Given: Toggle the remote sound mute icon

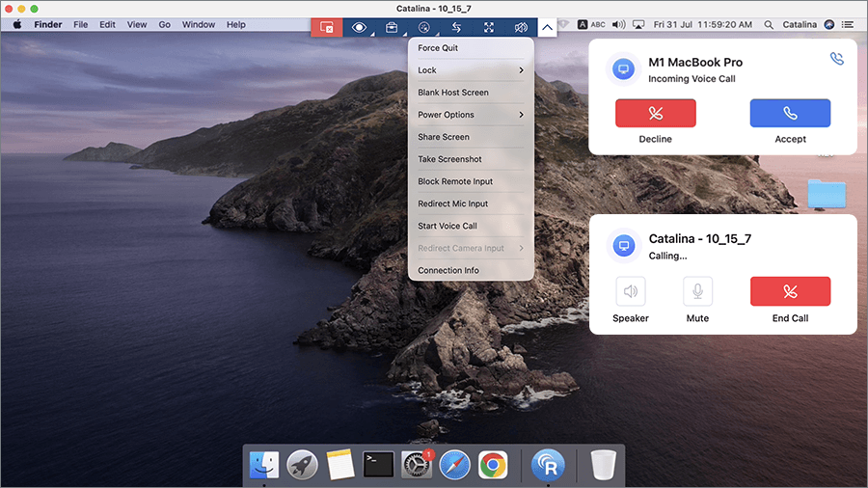Looking at the screenshot, I should [x=521, y=27].
